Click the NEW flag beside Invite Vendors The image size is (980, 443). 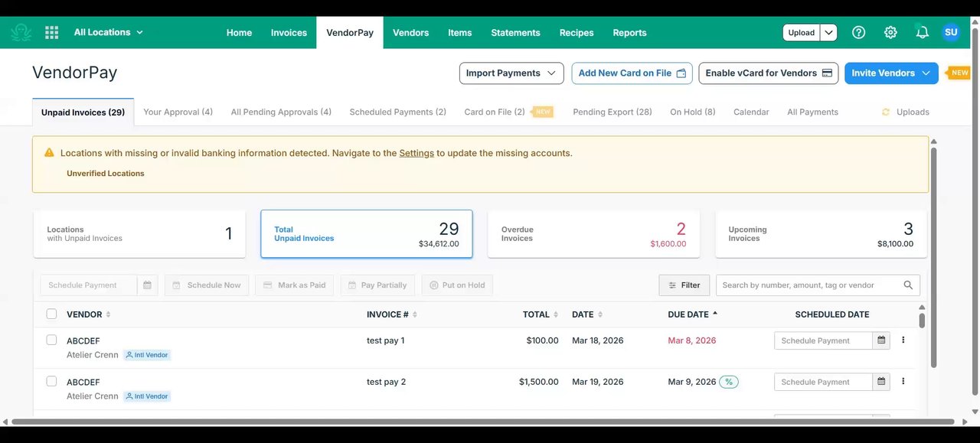click(959, 73)
